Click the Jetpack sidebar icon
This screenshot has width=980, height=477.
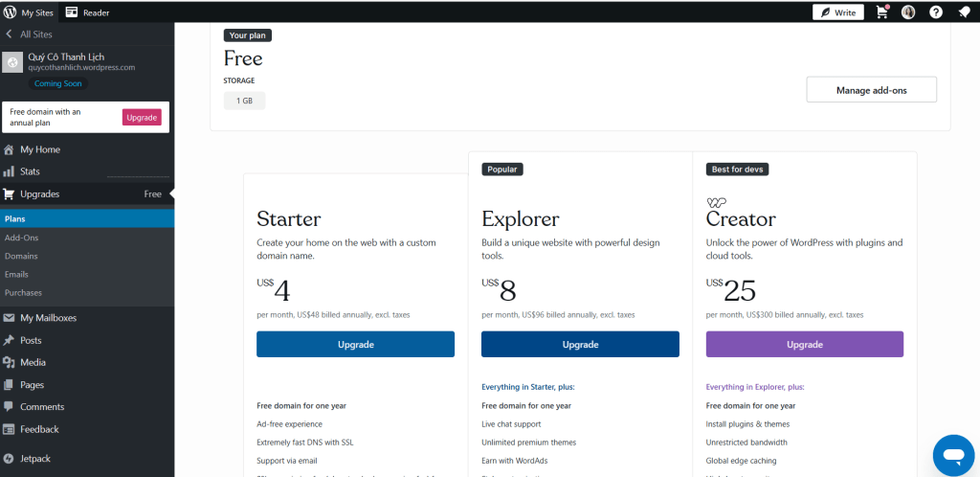coord(9,459)
